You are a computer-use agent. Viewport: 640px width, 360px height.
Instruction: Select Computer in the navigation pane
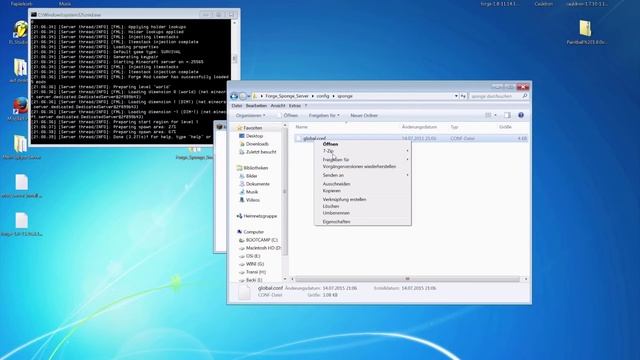click(x=253, y=232)
